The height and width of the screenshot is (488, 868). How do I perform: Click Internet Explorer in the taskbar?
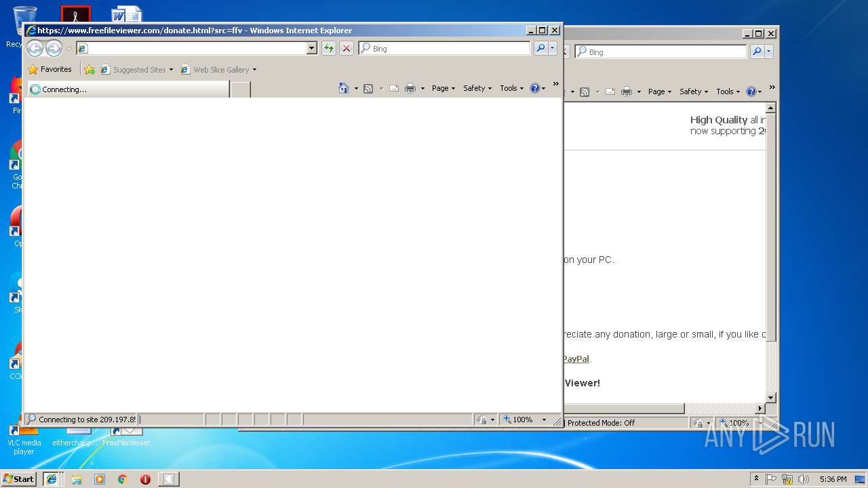[51, 479]
